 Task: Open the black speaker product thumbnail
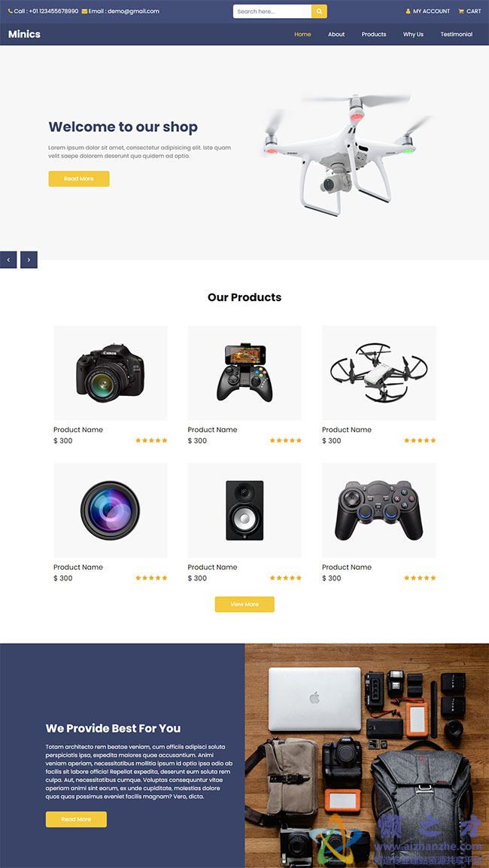pyautogui.click(x=244, y=510)
